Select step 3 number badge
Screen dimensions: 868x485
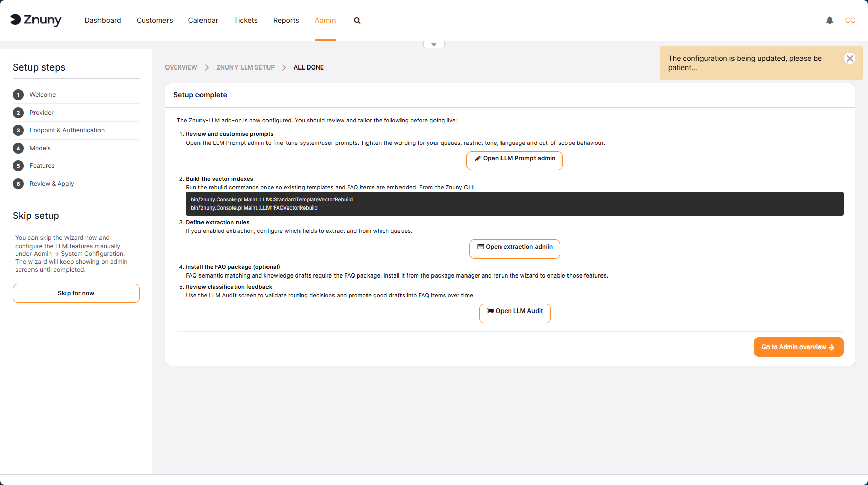pos(18,130)
